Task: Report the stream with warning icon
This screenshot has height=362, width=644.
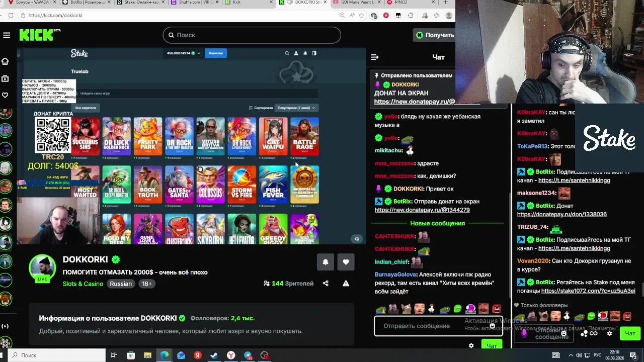Action: click(346, 284)
